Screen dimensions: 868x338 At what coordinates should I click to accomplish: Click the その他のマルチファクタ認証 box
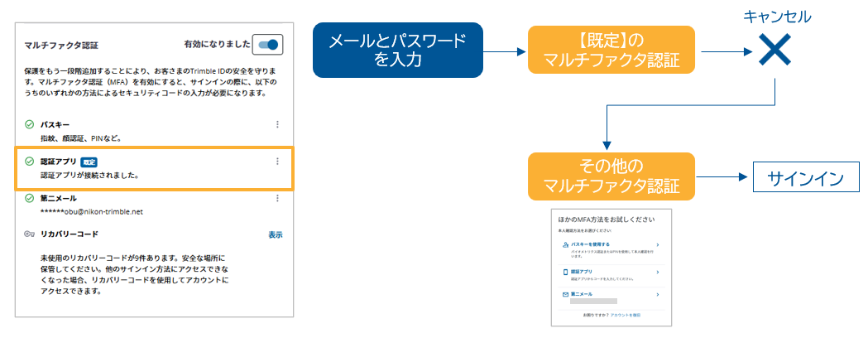(611, 177)
